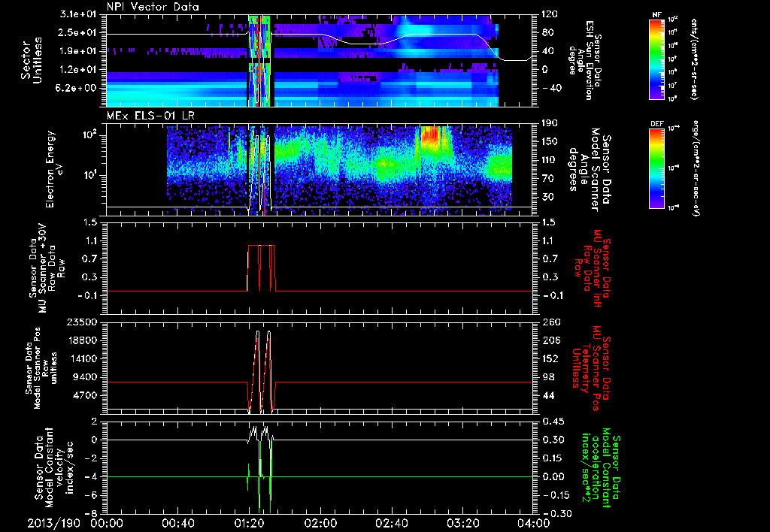The width and height of the screenshot is (770, 532).
Task: Click the 120 sun elevation tick label
Action: (x=550, y=14)
